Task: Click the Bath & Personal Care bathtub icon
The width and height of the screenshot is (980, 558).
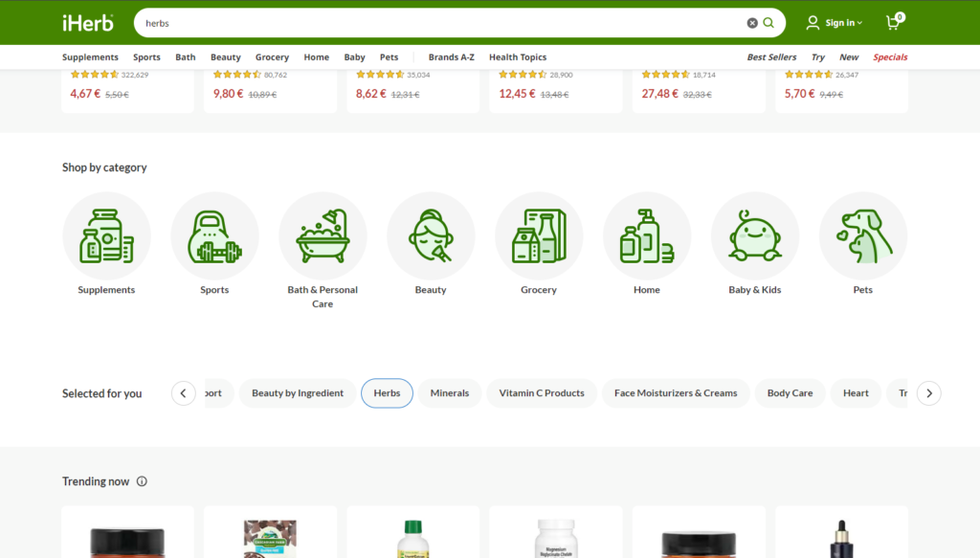Action: (323, 235)
